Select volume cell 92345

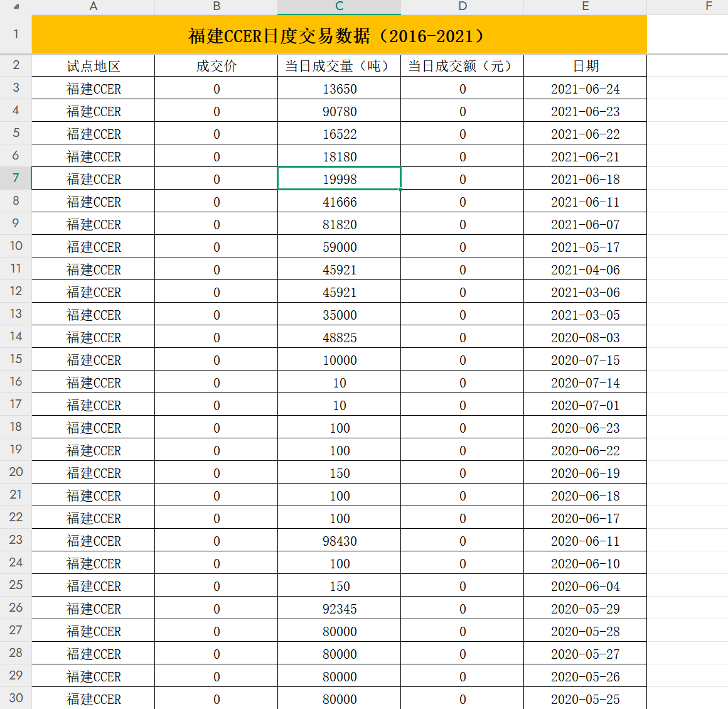click(339, 609)
